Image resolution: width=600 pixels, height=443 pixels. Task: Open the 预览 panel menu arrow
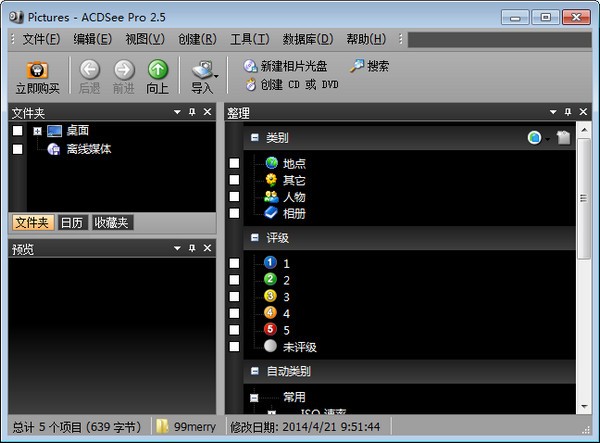[x=177, y=248]
